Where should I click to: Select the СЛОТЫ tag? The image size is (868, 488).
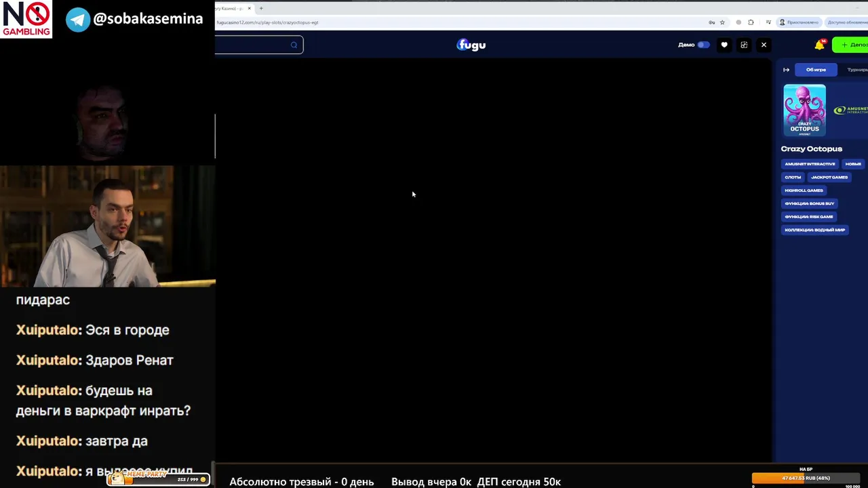(793, 177)
